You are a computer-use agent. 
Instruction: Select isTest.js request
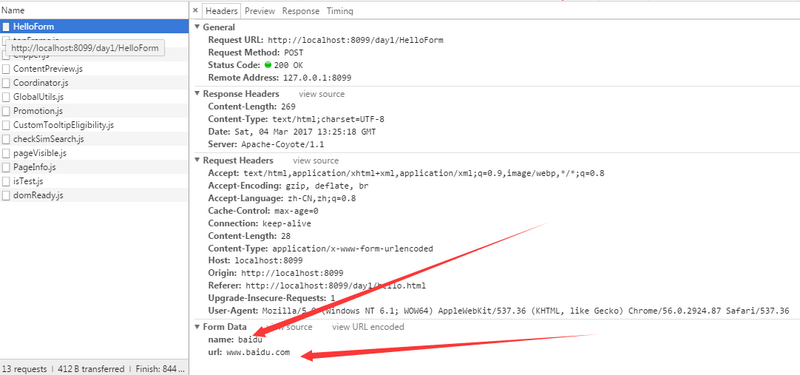(94, 181)
